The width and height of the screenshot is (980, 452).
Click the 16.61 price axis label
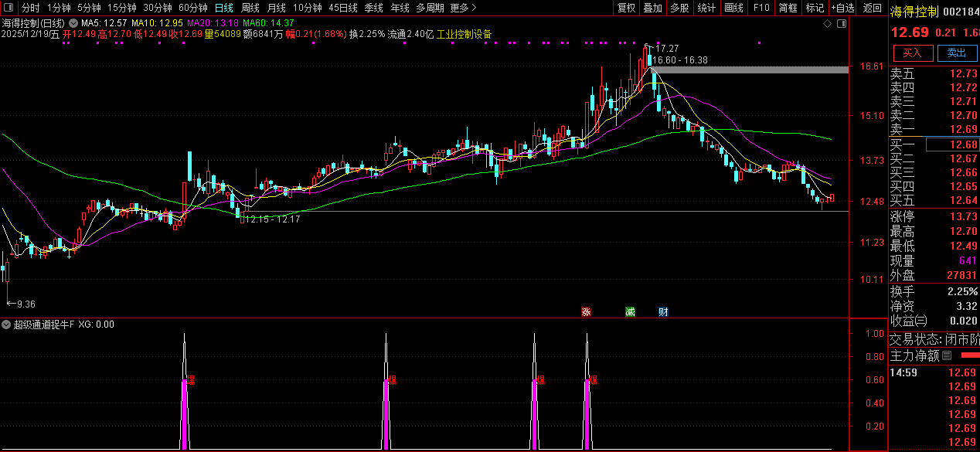point(871,67)
